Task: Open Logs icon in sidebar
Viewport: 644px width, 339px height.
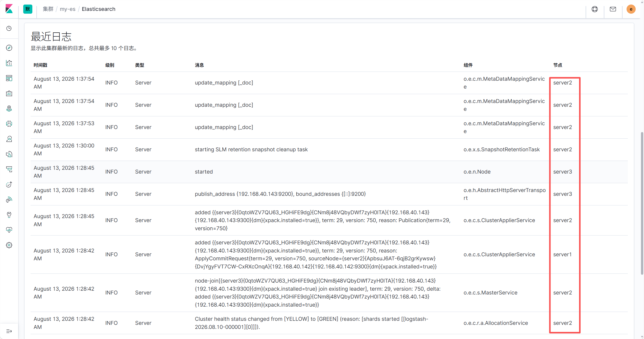Action: coord(9,154)
